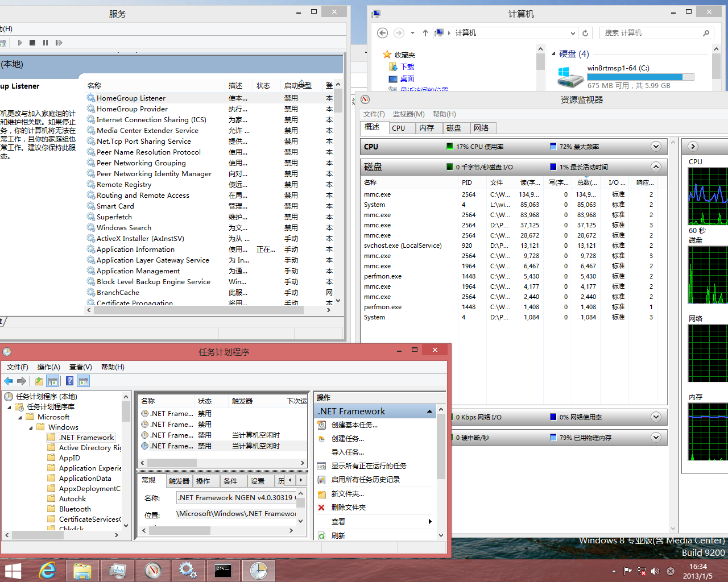The image size is (728, 582).
Task: Click Create Basic Task action
Action: click(x=354, y=425)
